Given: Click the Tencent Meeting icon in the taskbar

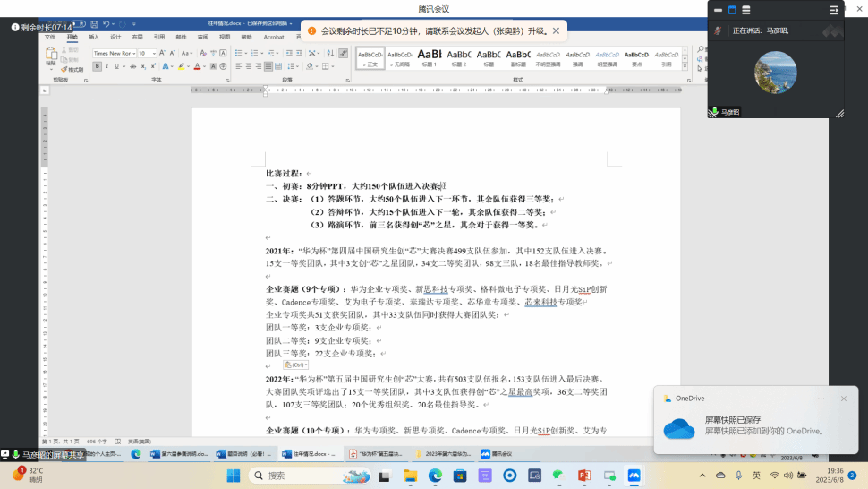Looking at the screenshot, I should 634,475.
